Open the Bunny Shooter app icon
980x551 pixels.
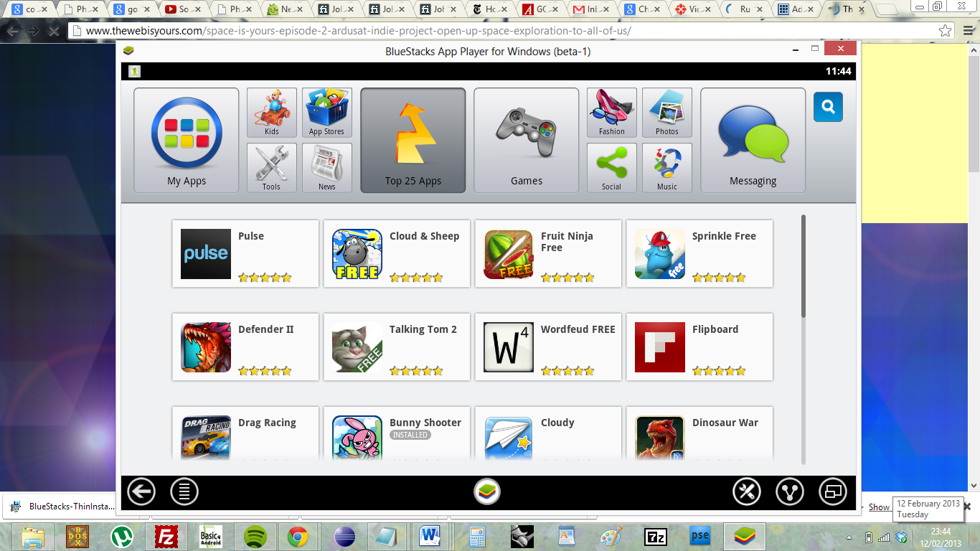click(357, 438)
